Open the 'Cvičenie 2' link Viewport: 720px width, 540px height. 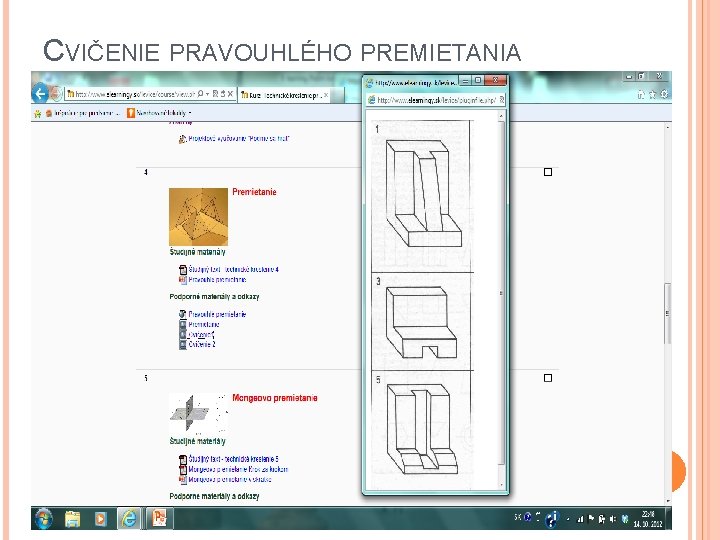click(x=202, y=344)
